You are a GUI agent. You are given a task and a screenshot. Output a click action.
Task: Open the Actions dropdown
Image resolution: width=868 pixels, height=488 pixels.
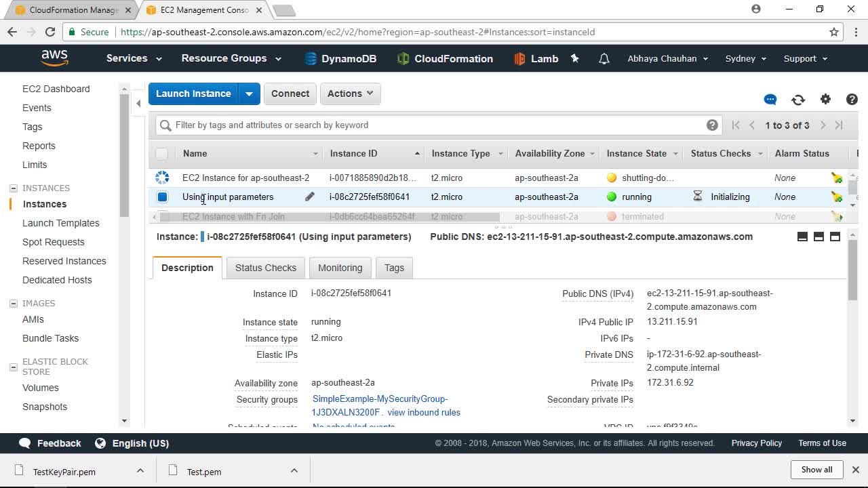pos(350,94)
